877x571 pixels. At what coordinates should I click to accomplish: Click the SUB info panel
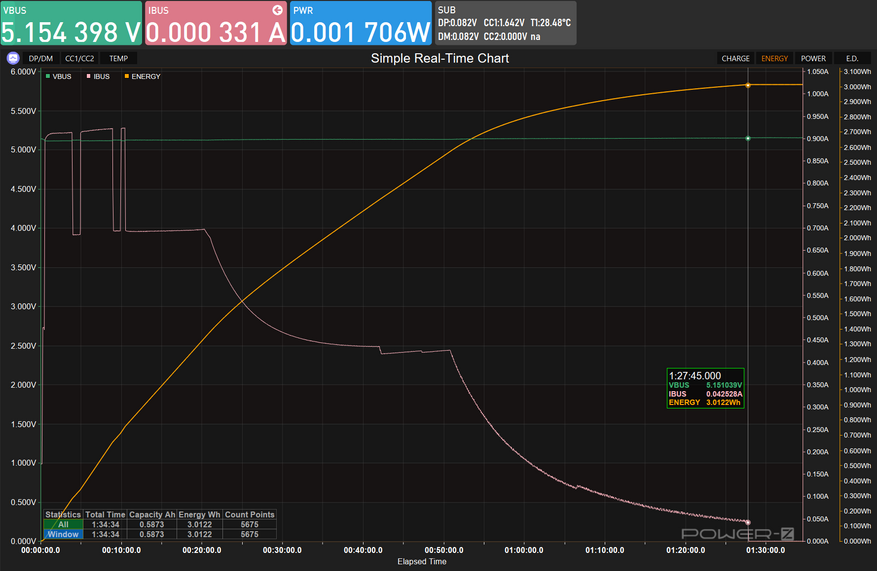point(506,23)
